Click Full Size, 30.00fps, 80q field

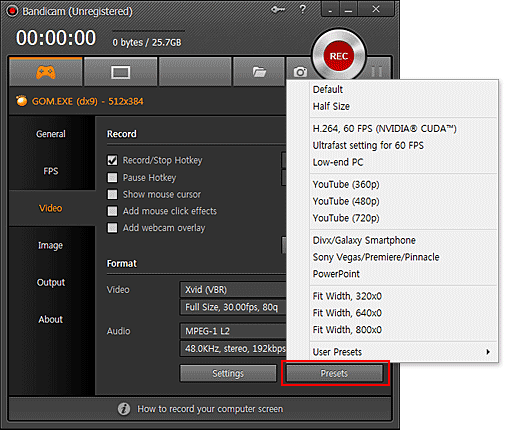tap(233, 307)
